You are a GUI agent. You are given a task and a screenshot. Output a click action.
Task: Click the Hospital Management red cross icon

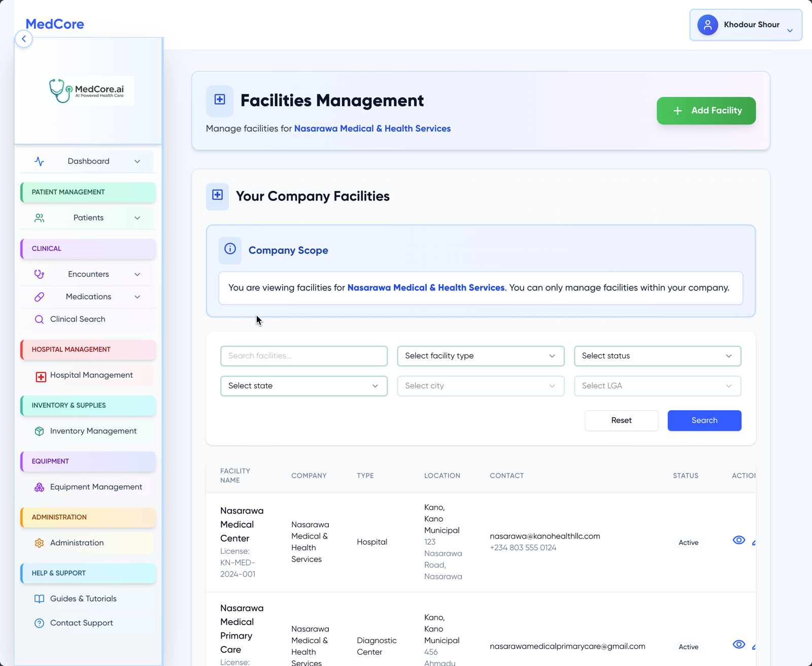click(41, 376)
